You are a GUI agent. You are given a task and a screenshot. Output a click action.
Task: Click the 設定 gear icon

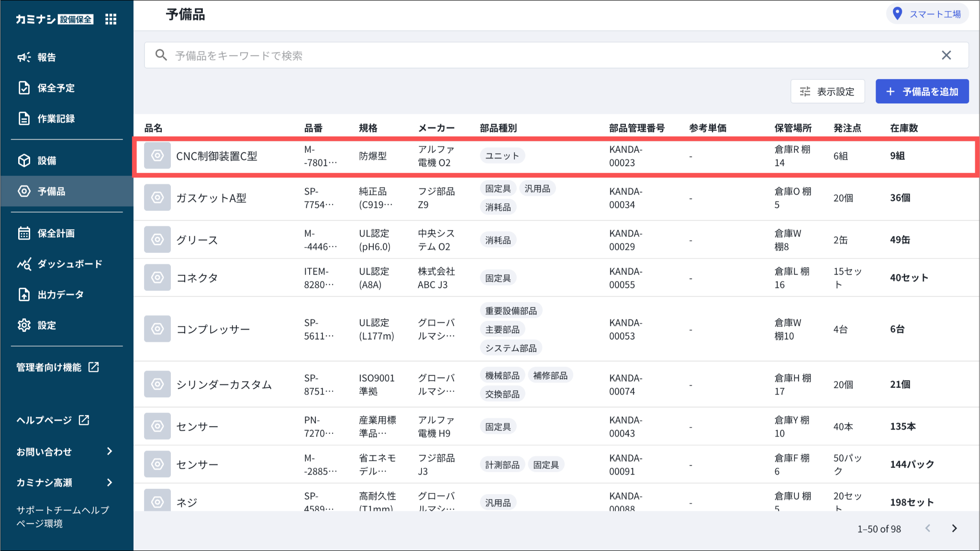tap(24, 325)
